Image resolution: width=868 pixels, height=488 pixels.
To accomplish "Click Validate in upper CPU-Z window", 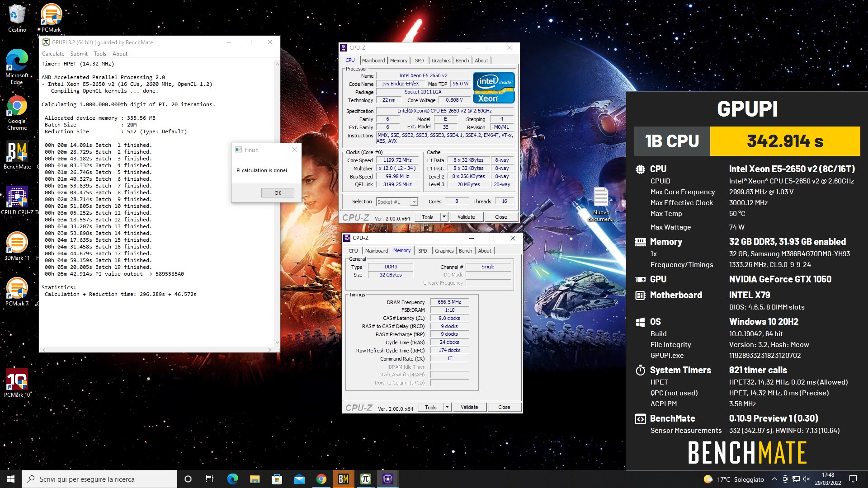I will pos(466,217).
